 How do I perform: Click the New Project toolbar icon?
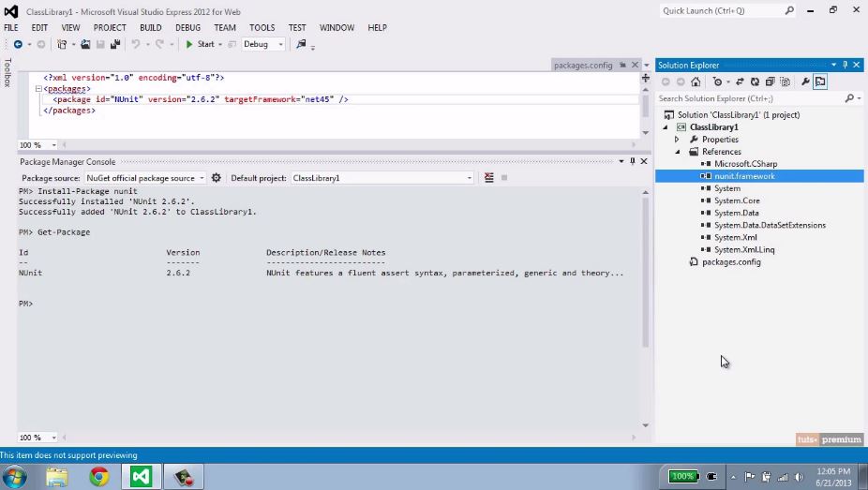[62, 44]
